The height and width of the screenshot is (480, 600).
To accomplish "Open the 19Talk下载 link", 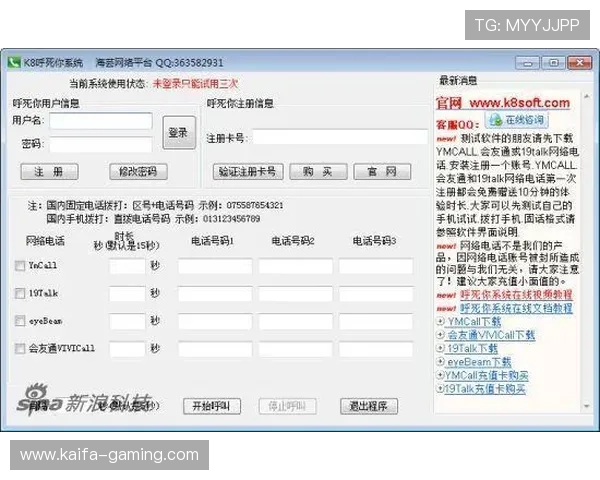I will 472,348.
